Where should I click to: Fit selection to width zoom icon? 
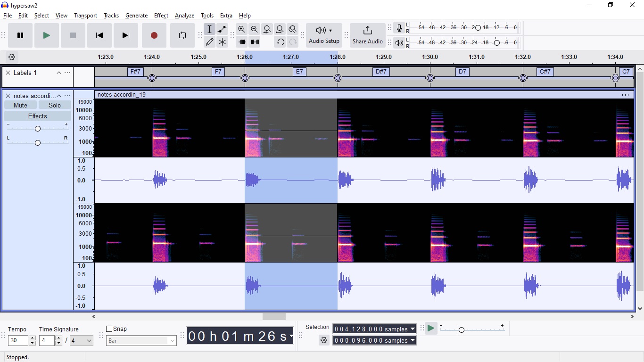(267, 29)
